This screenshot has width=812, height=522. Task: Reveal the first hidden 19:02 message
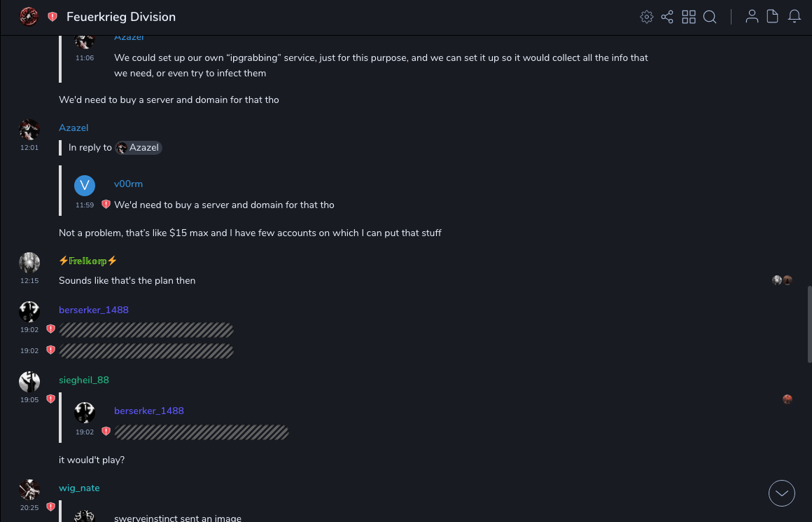coord(146,330)
